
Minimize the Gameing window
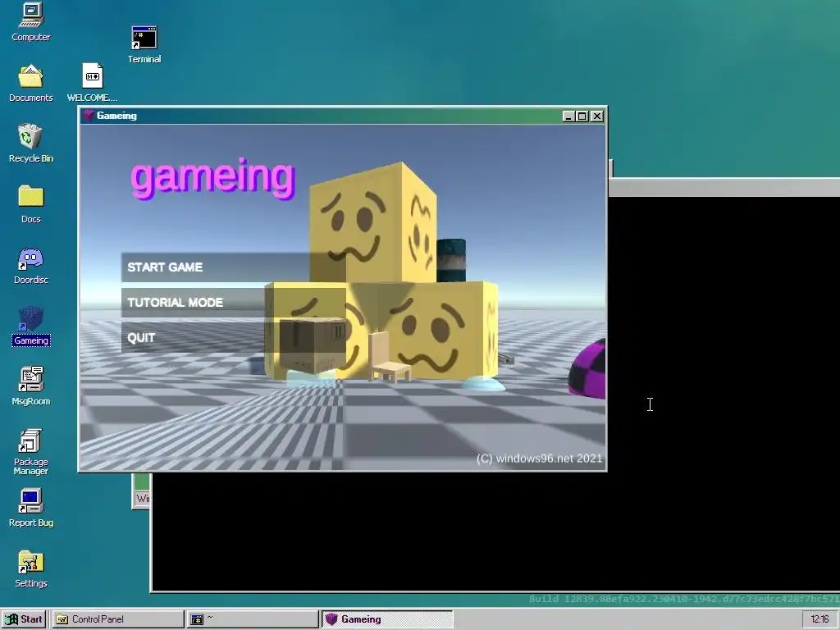[568, 116]
